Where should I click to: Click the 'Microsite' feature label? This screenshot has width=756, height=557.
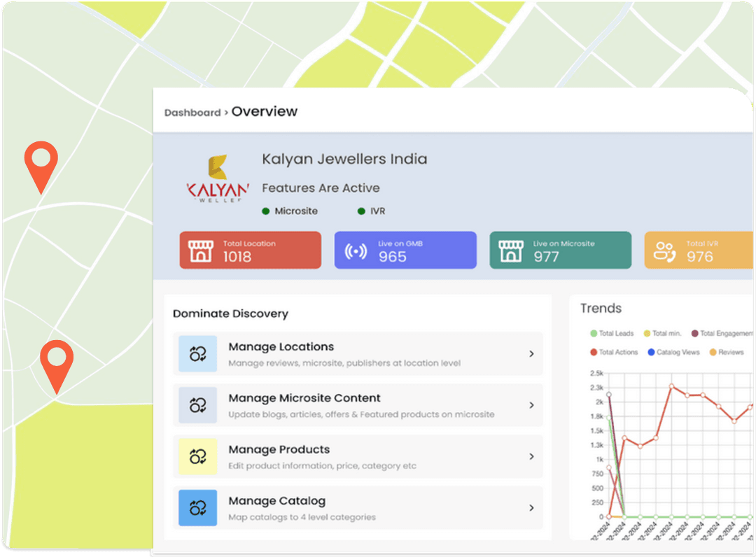pos(296,211)
